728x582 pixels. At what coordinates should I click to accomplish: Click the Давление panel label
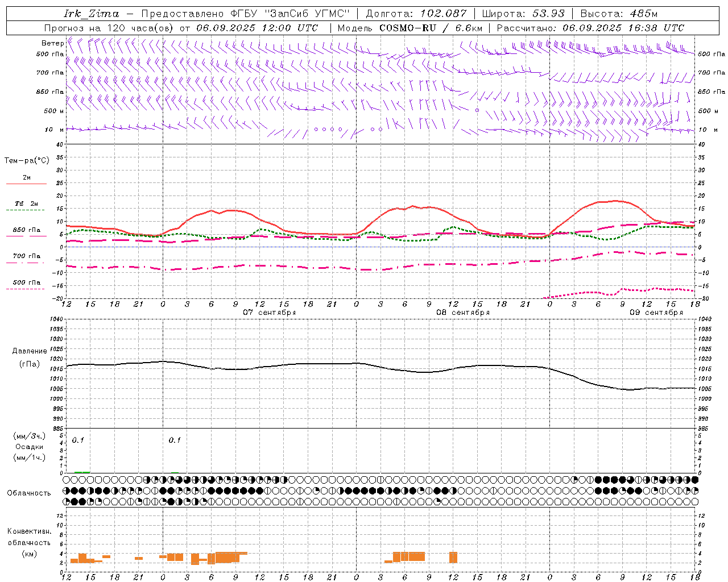coord(29,351)
